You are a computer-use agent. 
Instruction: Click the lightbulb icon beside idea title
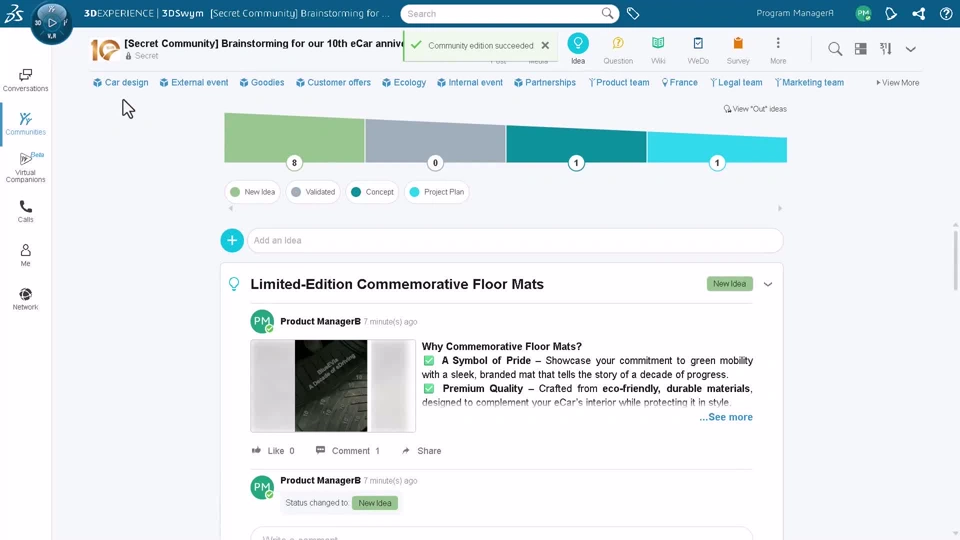coord(234,284)
